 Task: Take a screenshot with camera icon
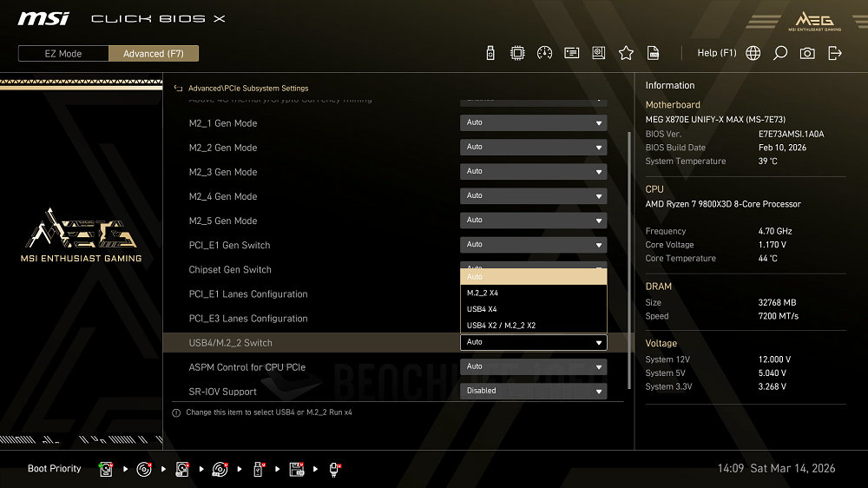[x=807, y=53]
